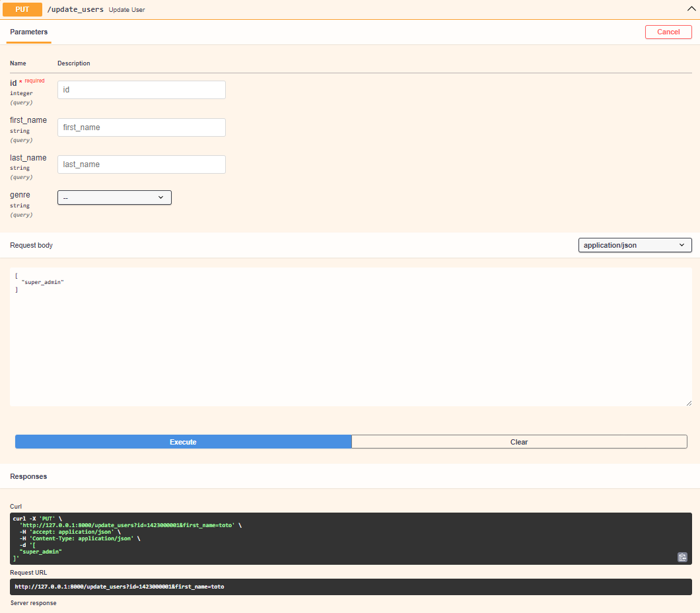The width and height of the screenshot is (700, 613).
Task: Clear the request parameters form
Action: click(519, 441)
